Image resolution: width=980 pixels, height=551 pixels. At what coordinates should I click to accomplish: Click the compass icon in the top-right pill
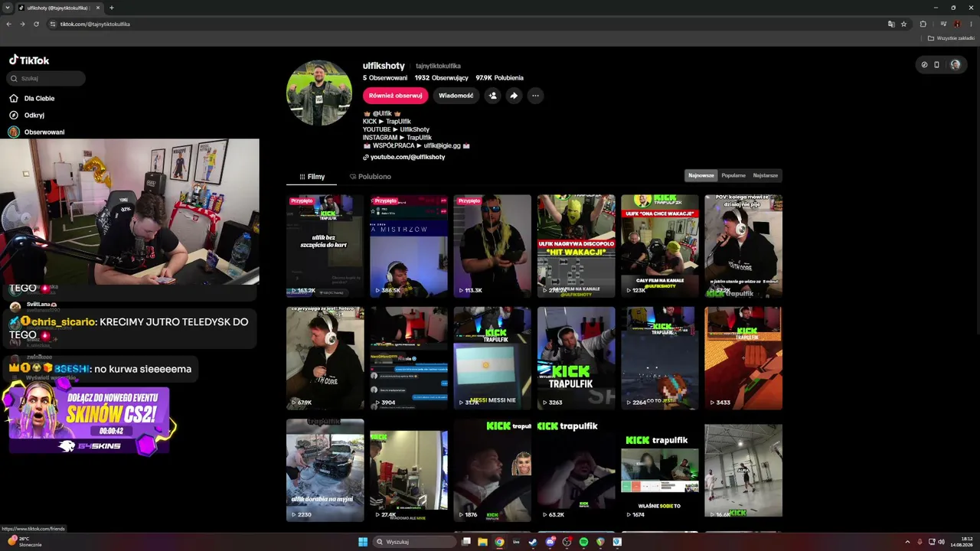coord(924,65)
